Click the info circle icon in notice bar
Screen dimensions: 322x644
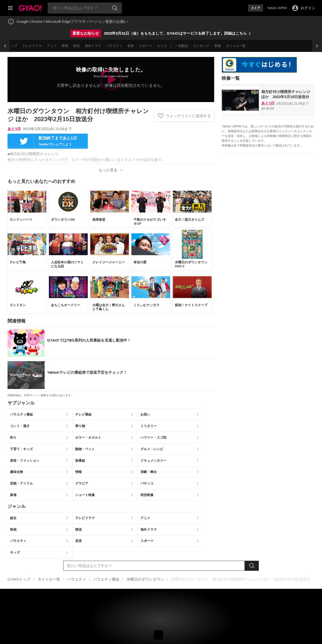(11, 22)
